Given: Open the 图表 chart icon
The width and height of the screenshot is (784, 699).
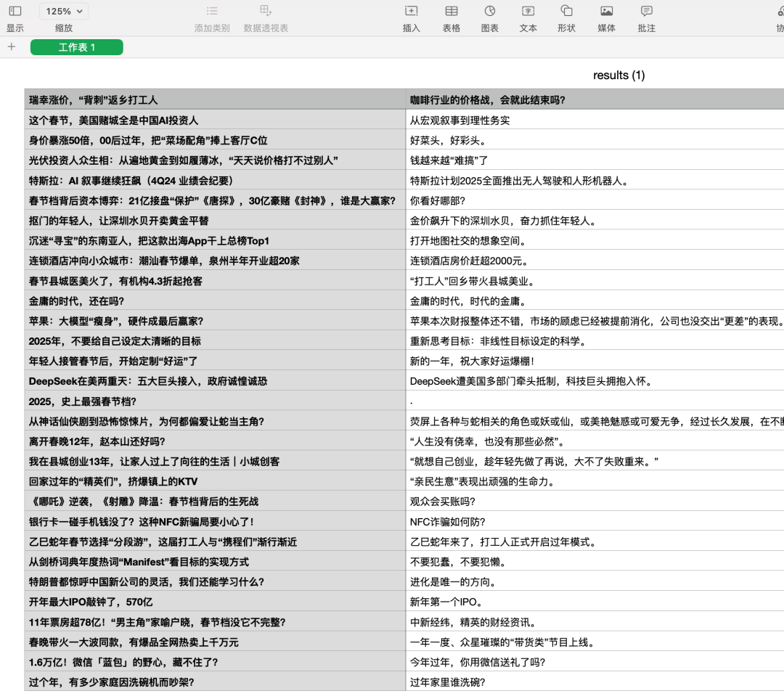Looking at the screenshot, I should tap(489, 11).
